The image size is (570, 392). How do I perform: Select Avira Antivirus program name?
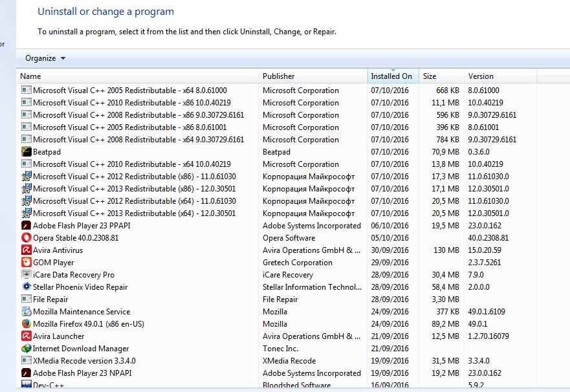[x=58, y=250]
